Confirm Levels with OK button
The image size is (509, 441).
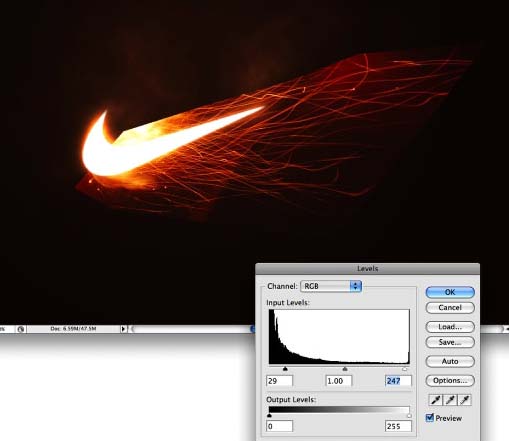tap(450, 292)
